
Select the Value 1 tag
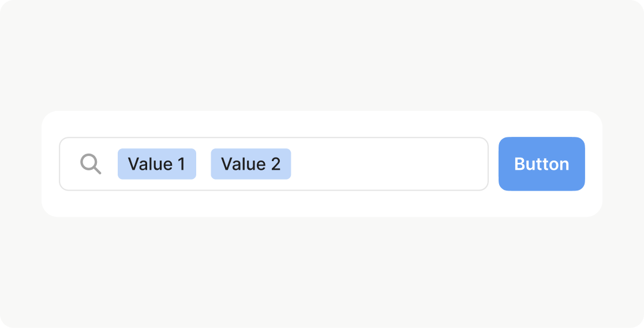point(157,164)
